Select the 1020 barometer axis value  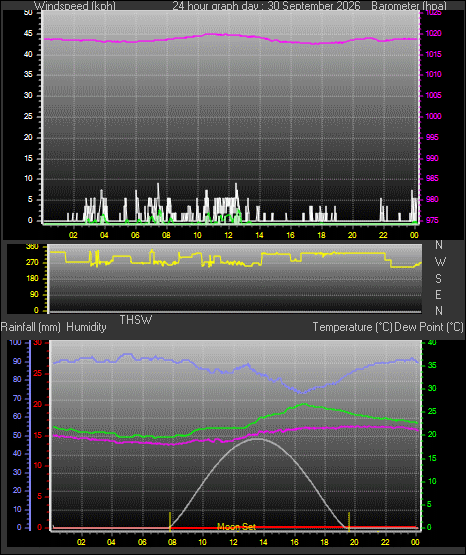[433, 33]
